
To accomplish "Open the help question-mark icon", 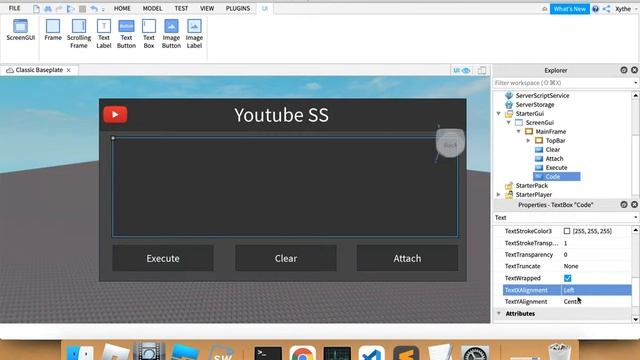I will click(596, 9).
